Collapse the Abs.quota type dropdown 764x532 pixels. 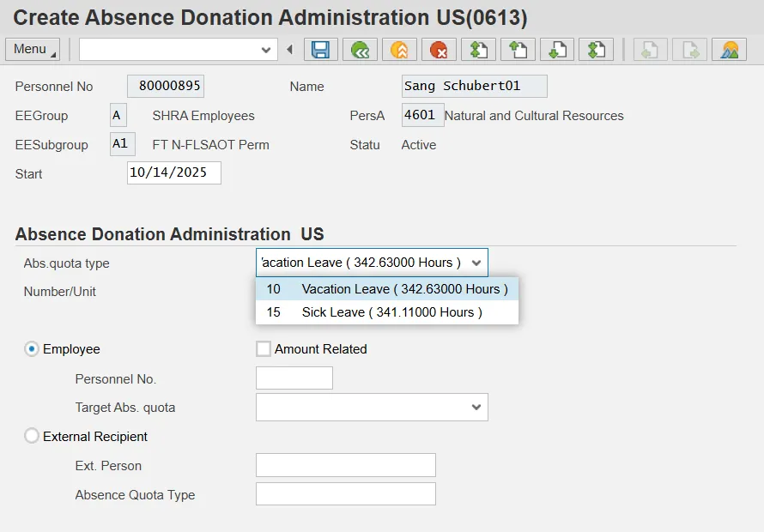476,263
